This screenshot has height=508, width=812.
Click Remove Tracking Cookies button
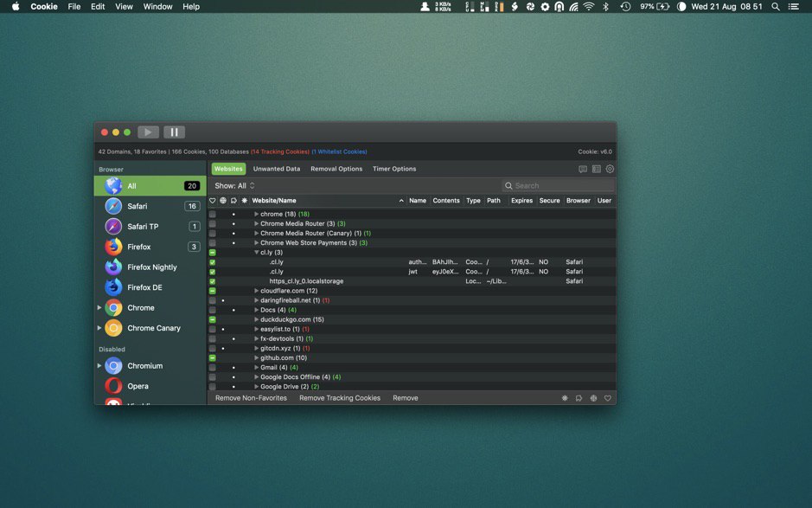coord(340,398)
